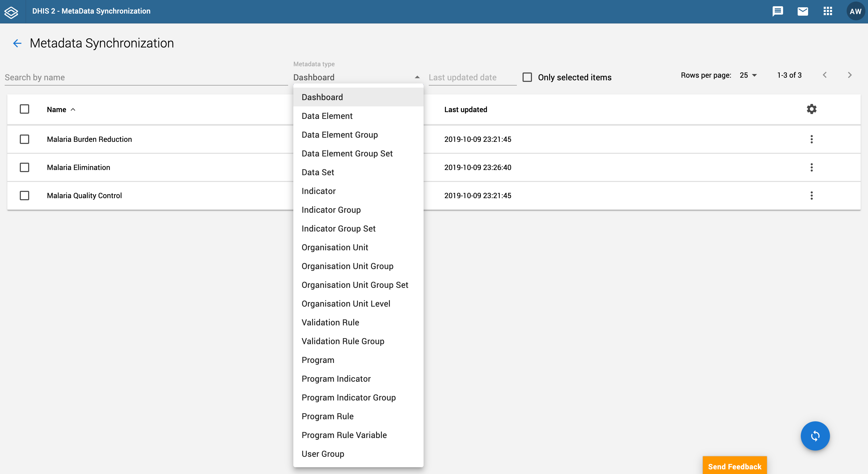Viewport: 868px width, 474px height.
Task: Enable Only selected items checkbox
Action: tap(527, 77)
